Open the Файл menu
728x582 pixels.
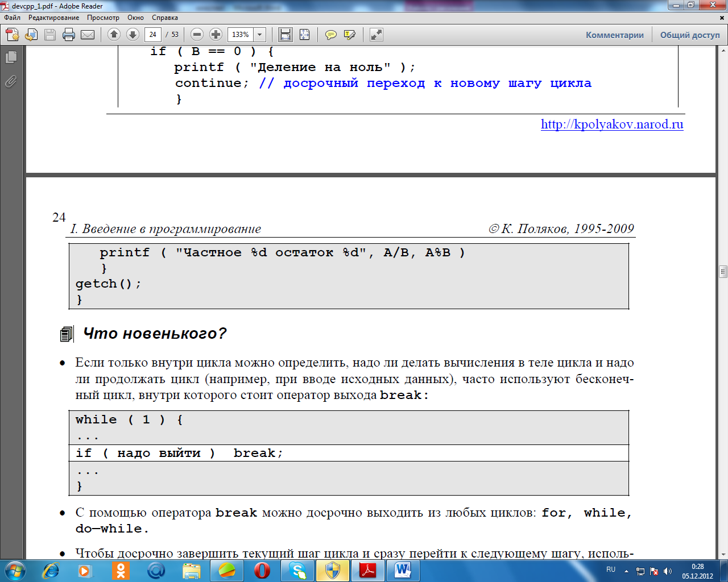pos(12,18)
